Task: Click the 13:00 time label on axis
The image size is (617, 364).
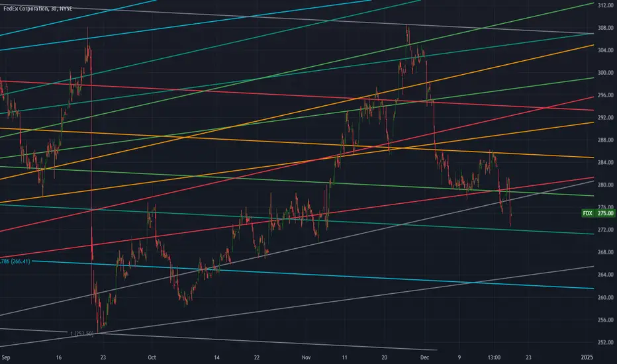Action: (495, 357)
